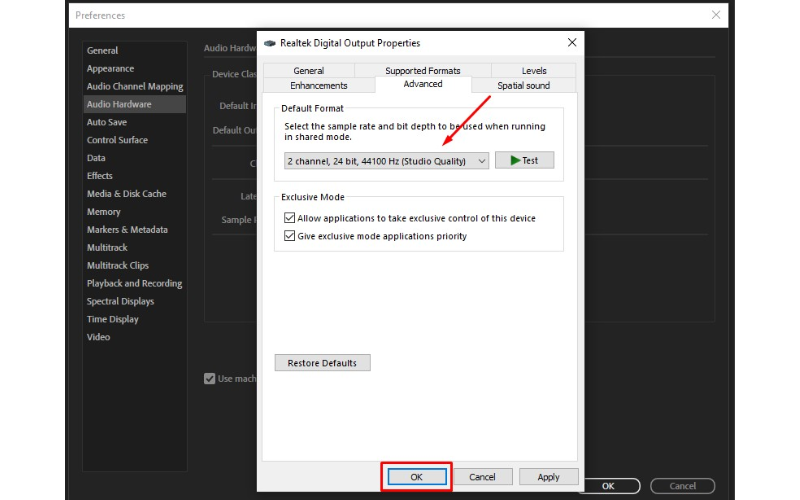Select Media & Disk Cache category
Screen dimensions: 800x500
[x=126, y=193]
